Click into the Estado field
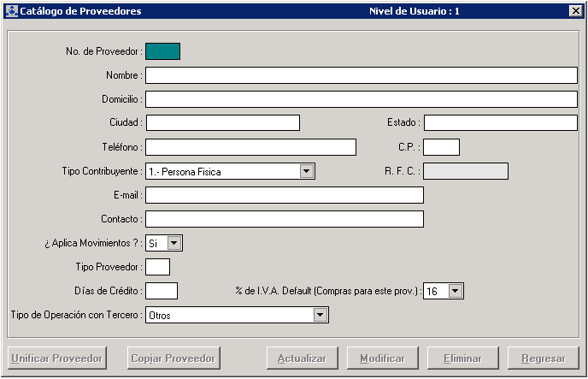Screen dimensions: 588x379 click(x=500, y=123)
